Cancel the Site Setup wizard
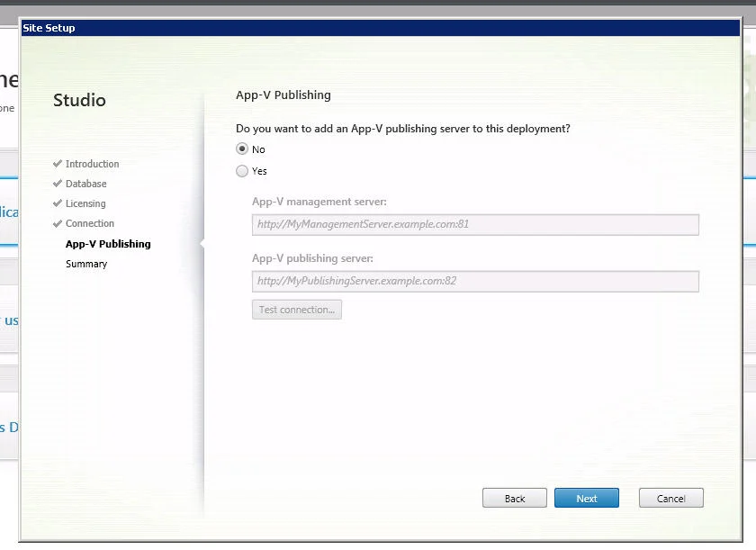 click(x=670, y=498)
